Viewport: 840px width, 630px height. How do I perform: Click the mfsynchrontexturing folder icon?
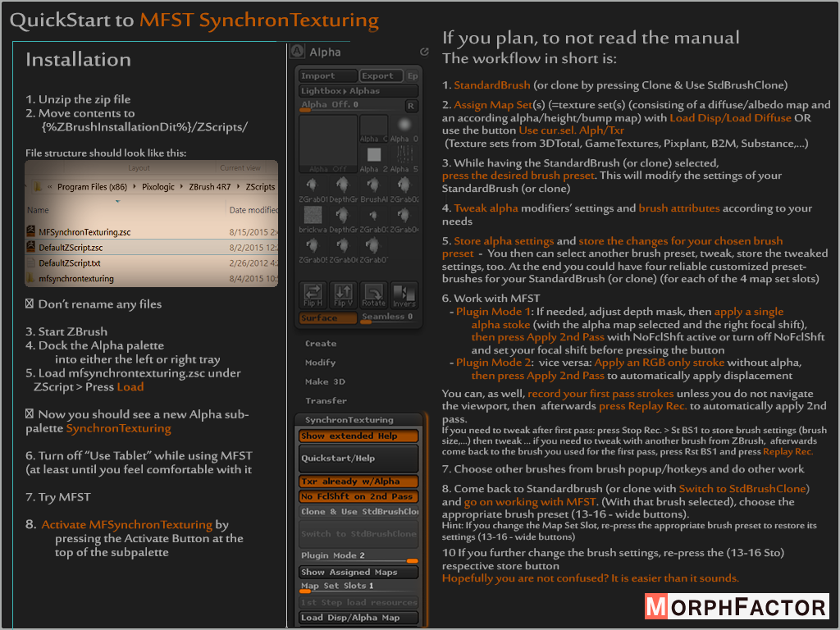tap(31, 278)
